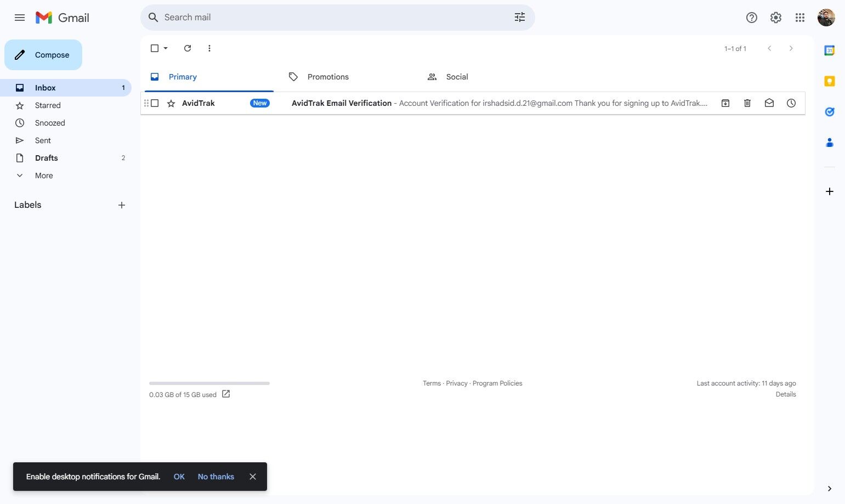Screen dimensions: 845x504
Task: Click No thanks on notification prompt
Action: [x=216, y=477]
